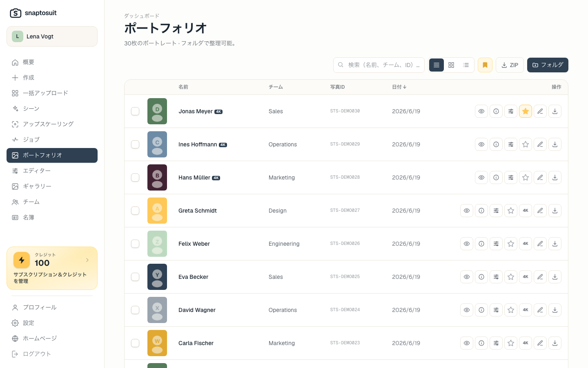This screenshot has height=368, width=588.
Task: Open the チーム team page
Action: pyautogui.click(x=52, y=202)
